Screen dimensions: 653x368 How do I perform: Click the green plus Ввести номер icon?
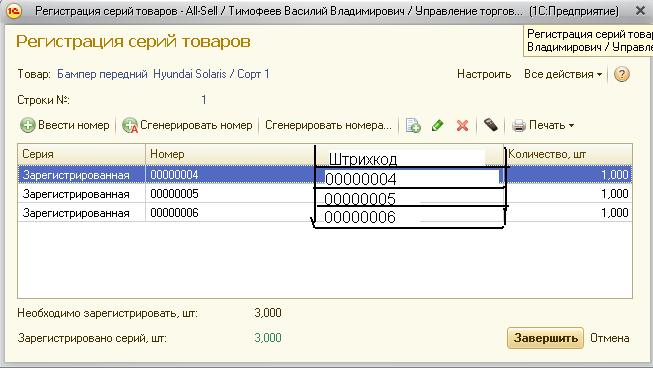(x=27, y=125)
